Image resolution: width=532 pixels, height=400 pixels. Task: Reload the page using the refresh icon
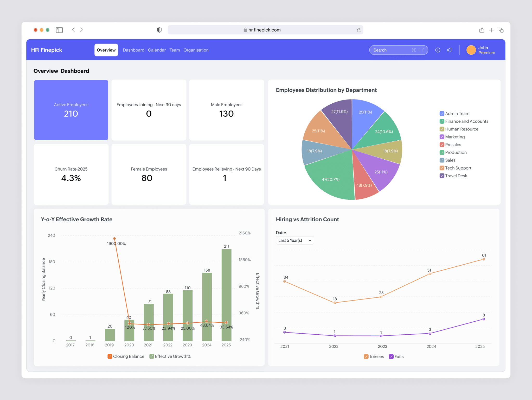[x=359, y=30]
